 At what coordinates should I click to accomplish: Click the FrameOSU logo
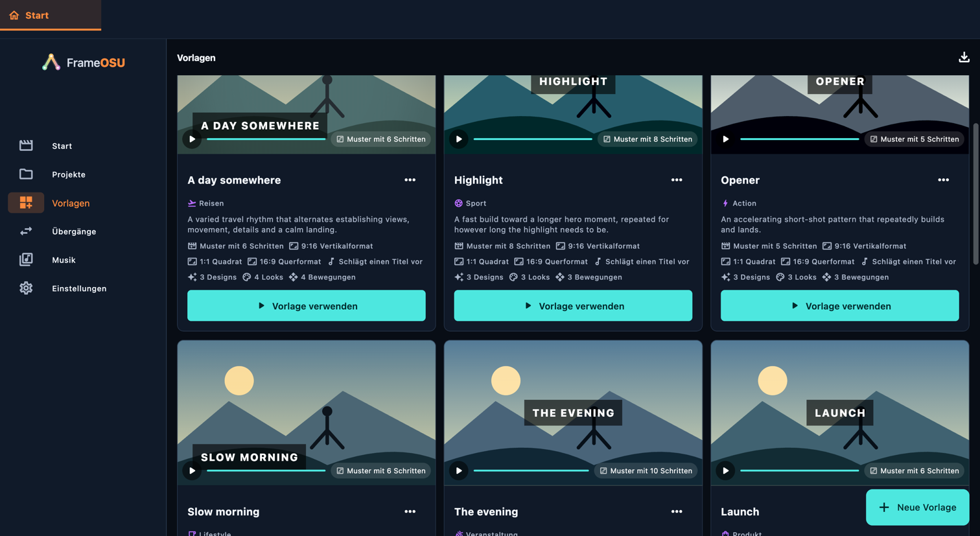tap(84, 62)
